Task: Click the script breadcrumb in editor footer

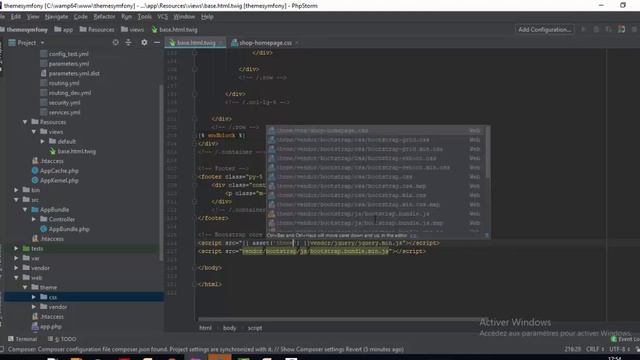Action: 255,328
